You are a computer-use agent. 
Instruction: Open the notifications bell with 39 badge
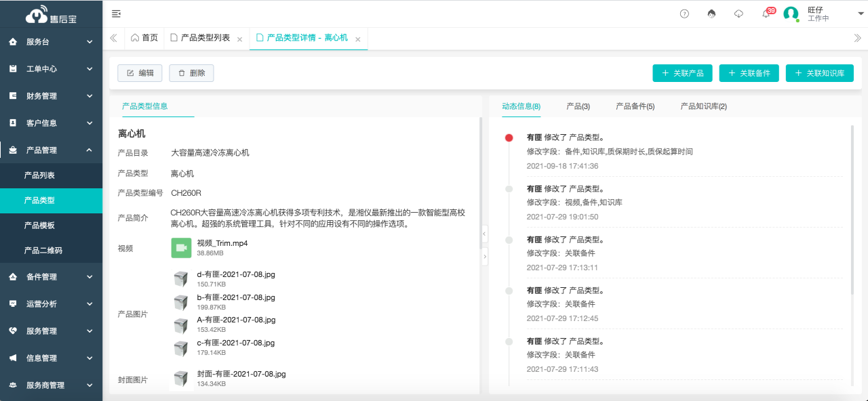click(766, 14)
